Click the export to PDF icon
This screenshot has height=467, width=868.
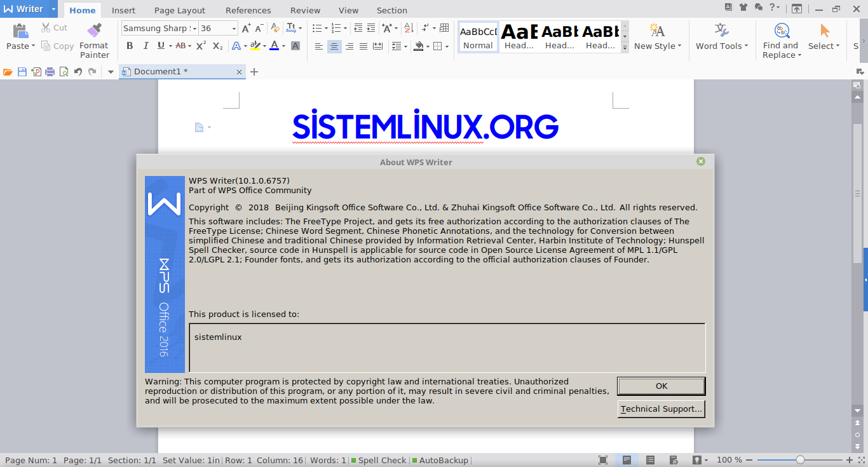coord(36,72)
